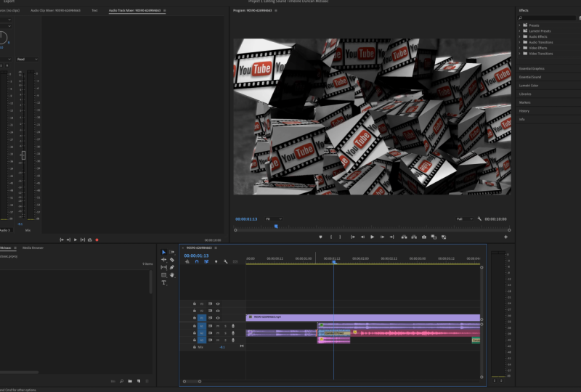Select the Selection arrow tool
This screenshot has width=581, height=392.
point(164,252)
